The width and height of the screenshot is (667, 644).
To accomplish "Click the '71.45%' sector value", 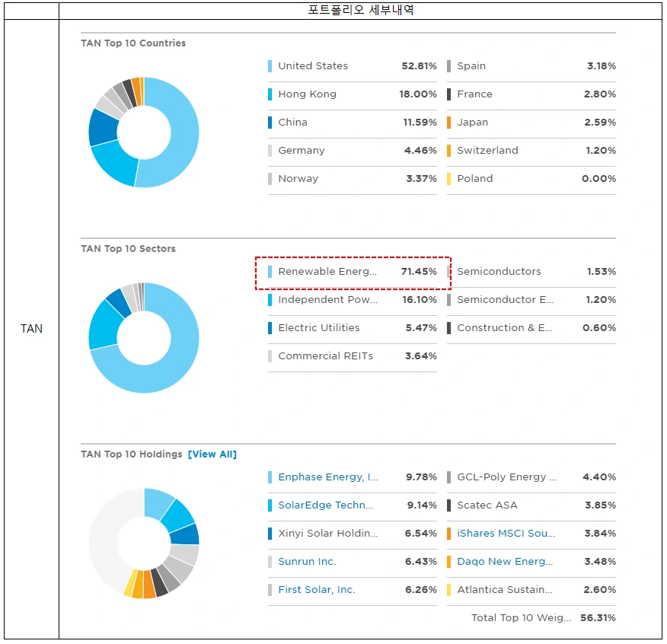I will tap(419, 272).
